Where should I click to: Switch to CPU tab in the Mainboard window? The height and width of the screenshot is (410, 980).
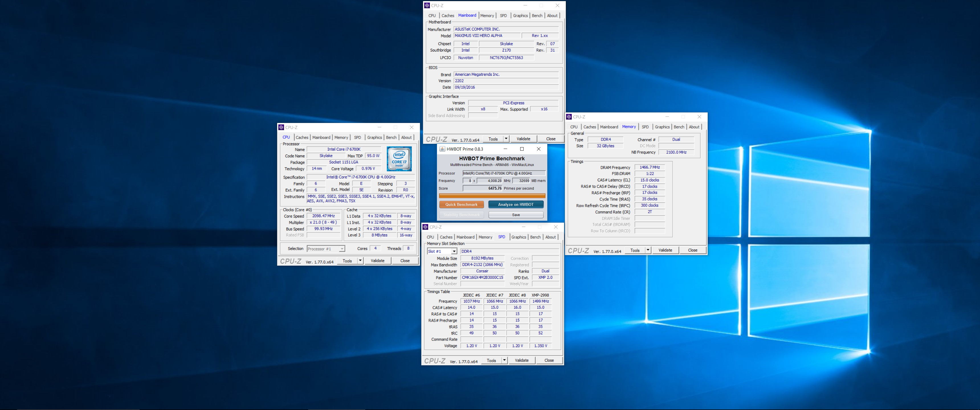432,16
